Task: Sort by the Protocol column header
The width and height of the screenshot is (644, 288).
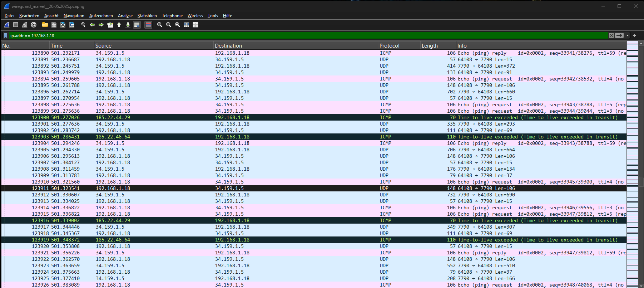Action: click(x=399, y=45)
